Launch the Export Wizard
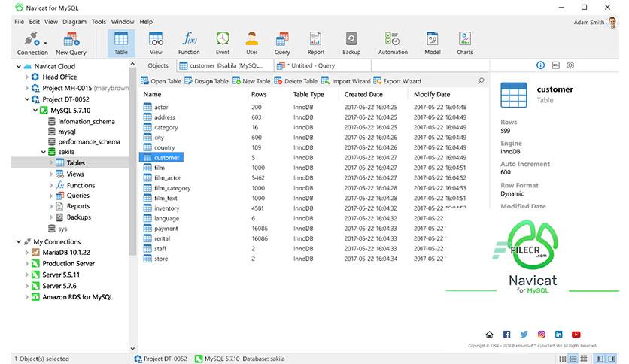 [x=397, y=81]
